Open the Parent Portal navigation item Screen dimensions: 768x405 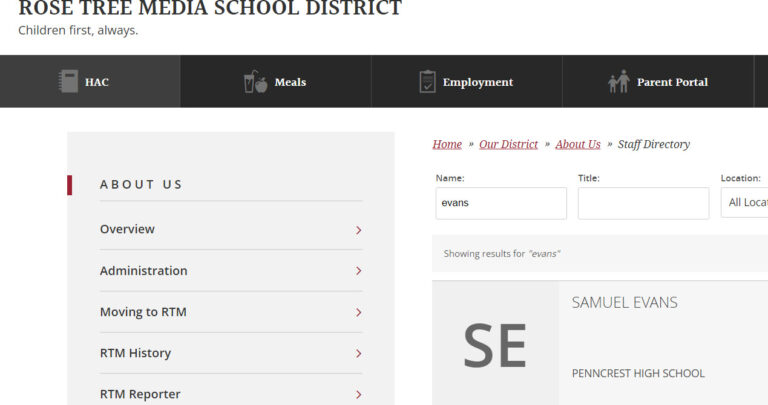click(x=658, y=81)
